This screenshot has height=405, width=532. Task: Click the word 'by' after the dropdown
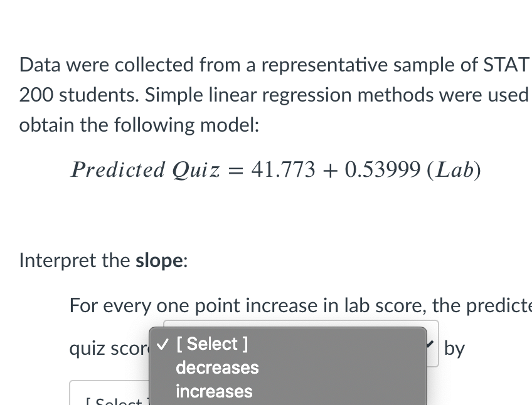[x=455, y=348]
